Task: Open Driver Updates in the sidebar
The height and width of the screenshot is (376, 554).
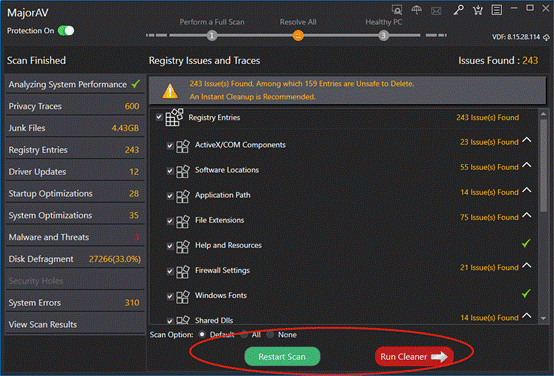Action: [x=75, y=172]
